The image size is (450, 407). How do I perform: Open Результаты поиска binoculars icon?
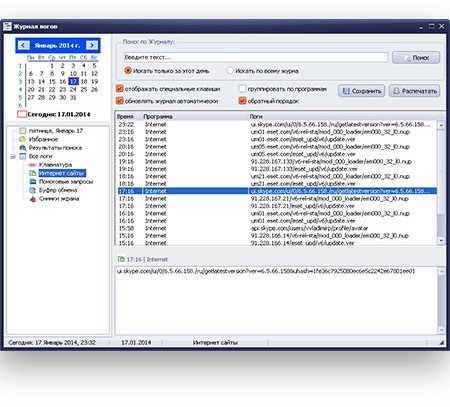tap(23, 148)
